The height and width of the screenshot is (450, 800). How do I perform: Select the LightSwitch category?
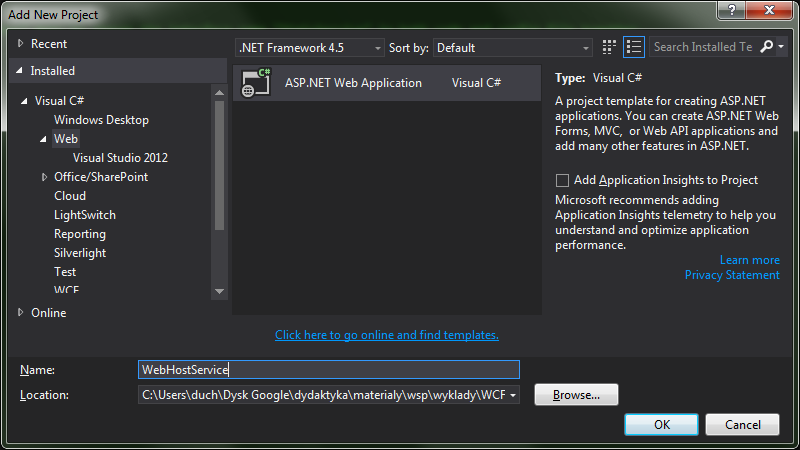click(85, 215)
